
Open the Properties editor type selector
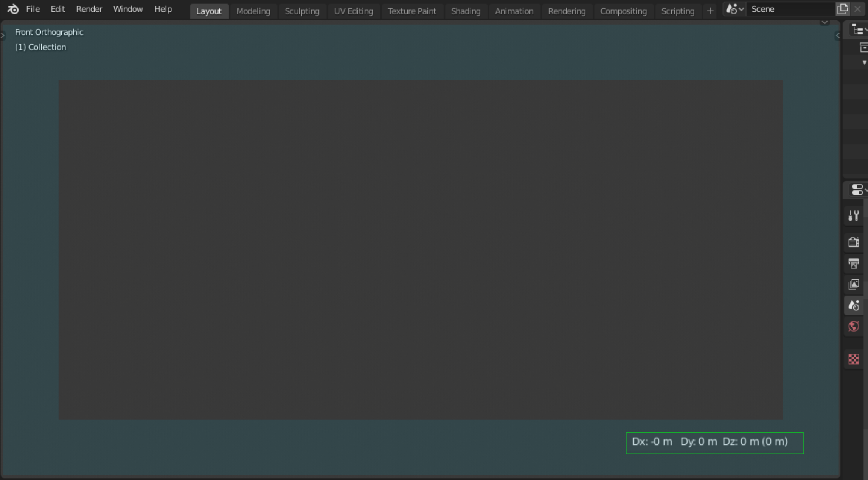click(x=859, y=190)
